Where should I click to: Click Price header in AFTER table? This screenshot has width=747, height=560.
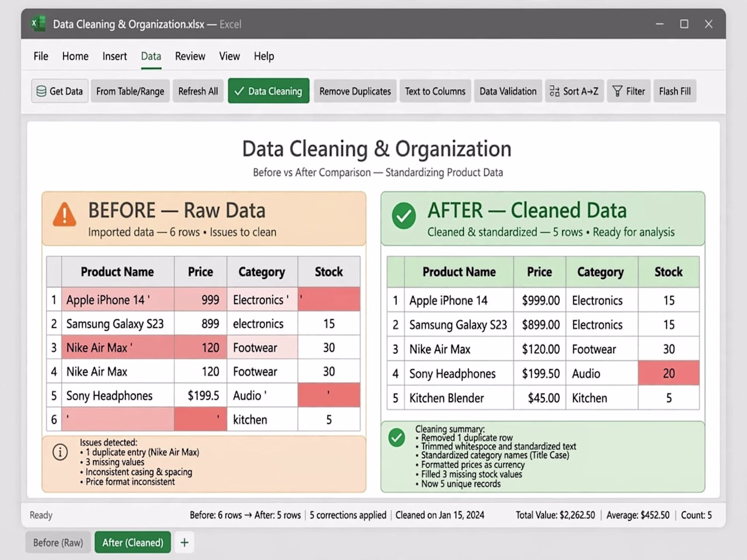pyautogui.click(x=540, y=272)
